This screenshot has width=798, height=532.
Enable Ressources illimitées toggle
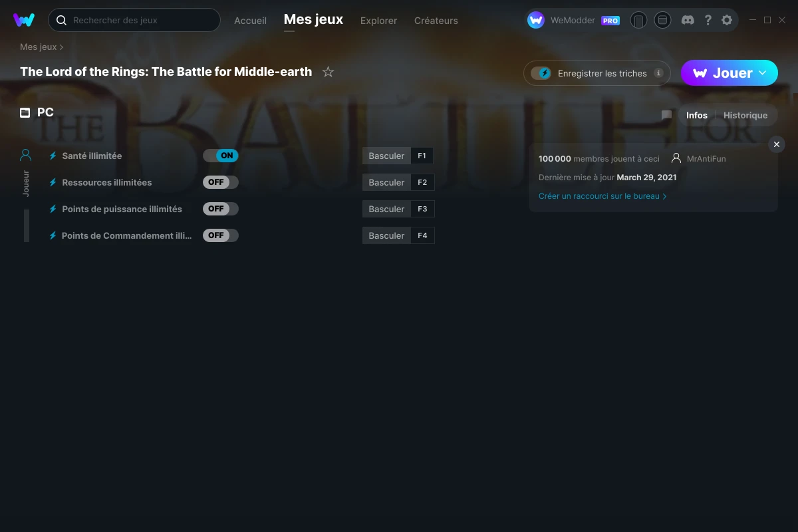(221, 182)
